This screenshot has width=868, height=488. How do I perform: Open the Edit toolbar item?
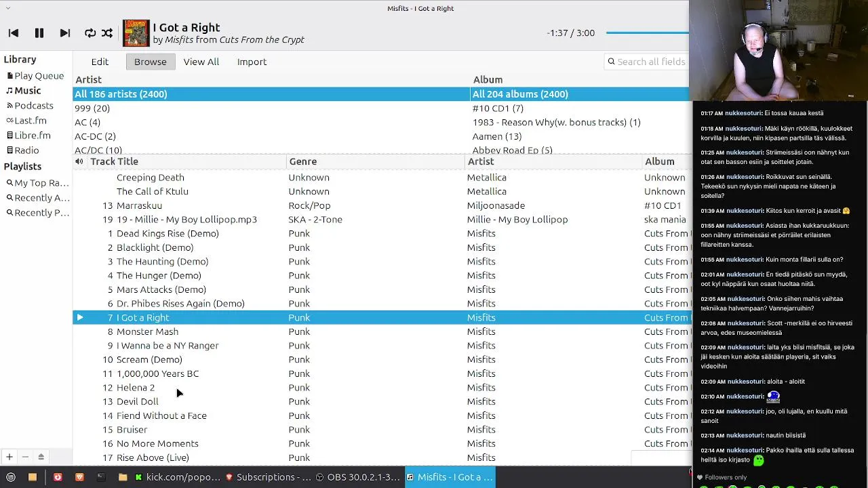coord(100,62)
